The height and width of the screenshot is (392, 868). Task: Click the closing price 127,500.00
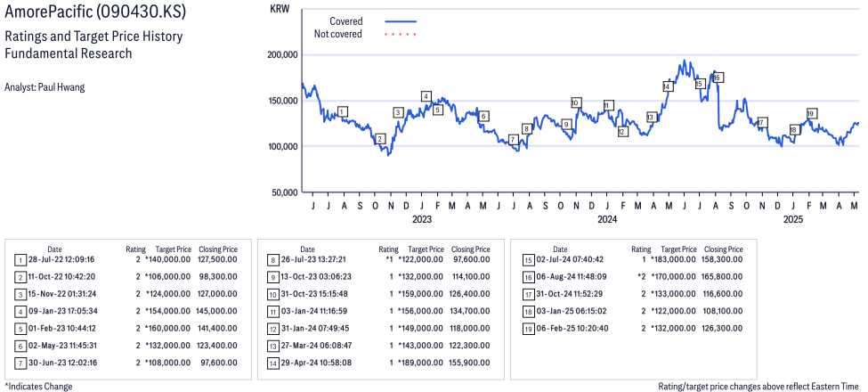pos(217,259)
